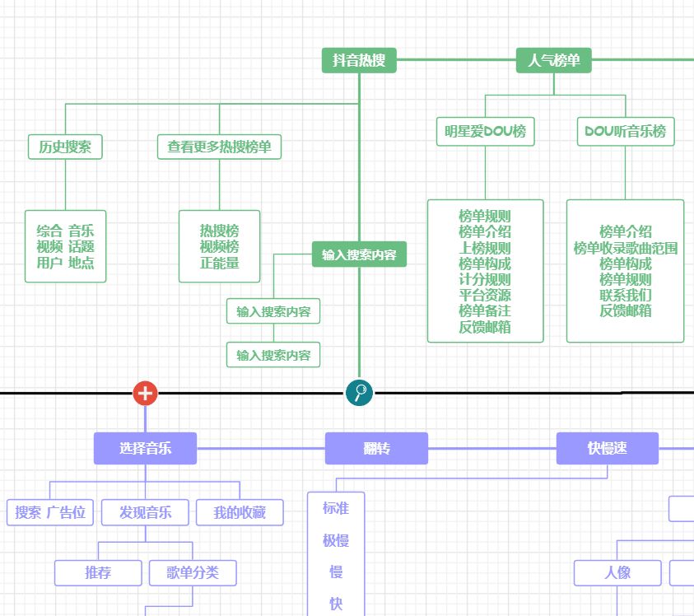Click the 地点 text in history search box

click(x=81, y=263)
